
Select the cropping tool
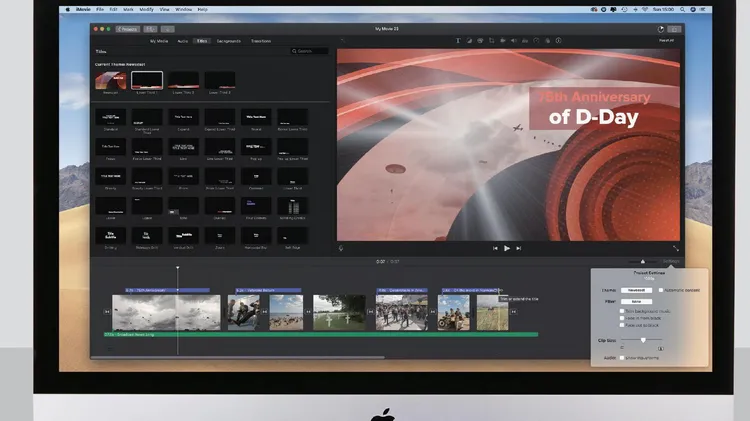click(x=491, y=41)
